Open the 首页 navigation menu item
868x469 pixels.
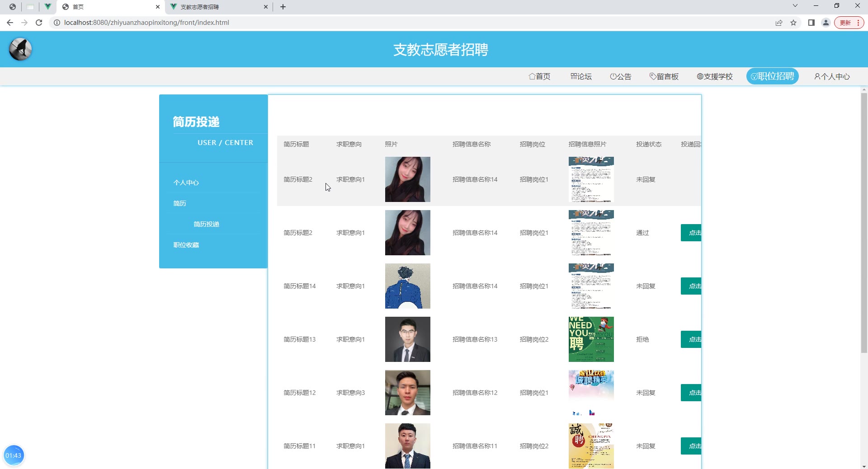[x=539, y=76]
